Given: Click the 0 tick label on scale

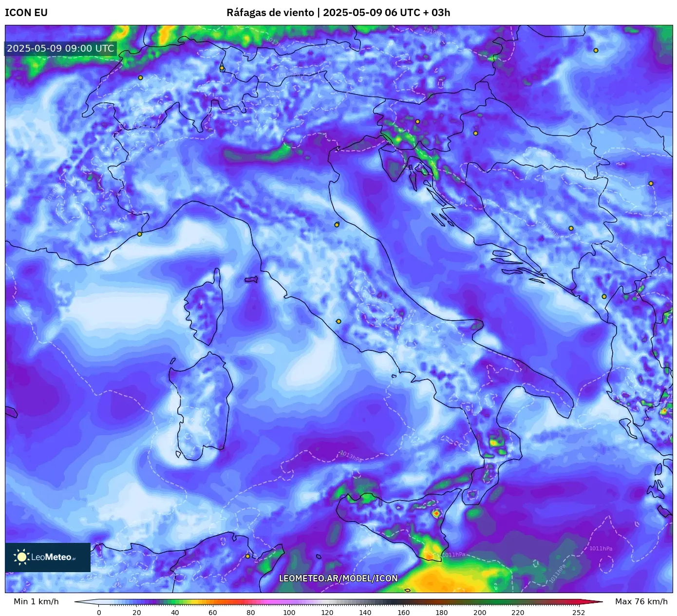Looking at the screenshot, I should pos(99,613).
